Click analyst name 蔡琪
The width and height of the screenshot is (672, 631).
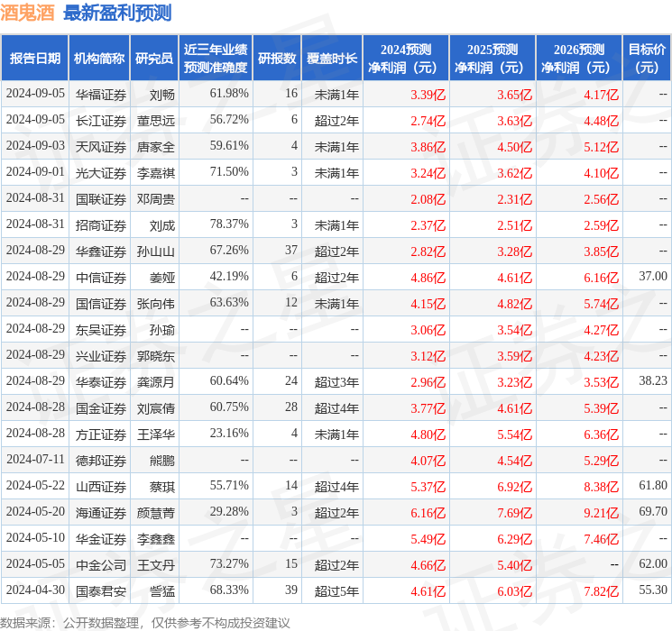point(162,487)
